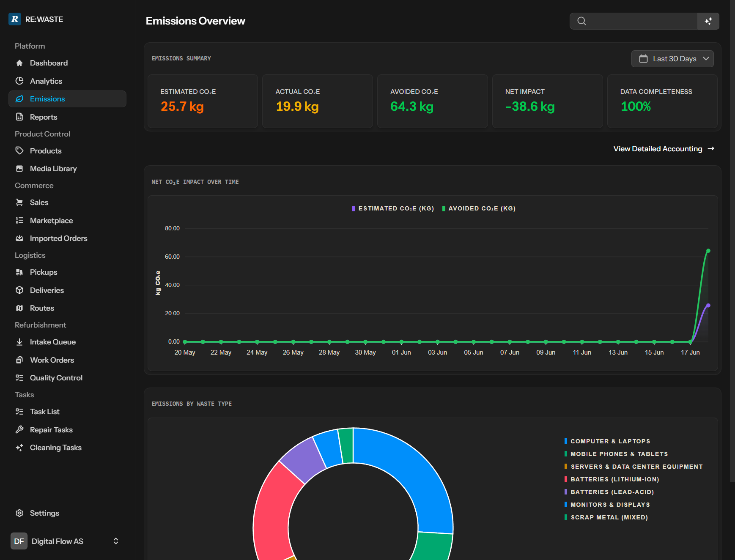Viewport: 735px width, 560px height.
Task: Toggle Mobile Phones & Tablets legend entry
Action: coord(616,454)
